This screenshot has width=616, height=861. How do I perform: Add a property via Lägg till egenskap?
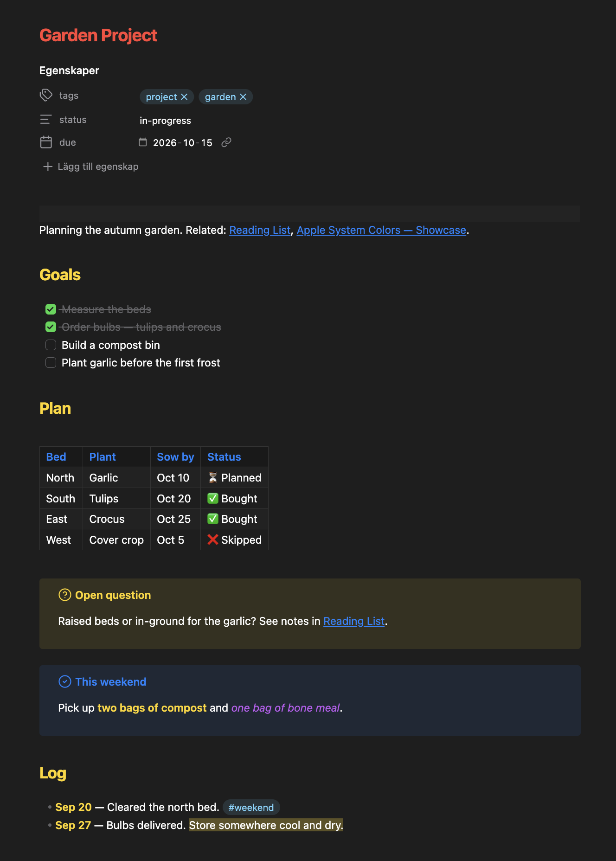(x=90, y=167)
